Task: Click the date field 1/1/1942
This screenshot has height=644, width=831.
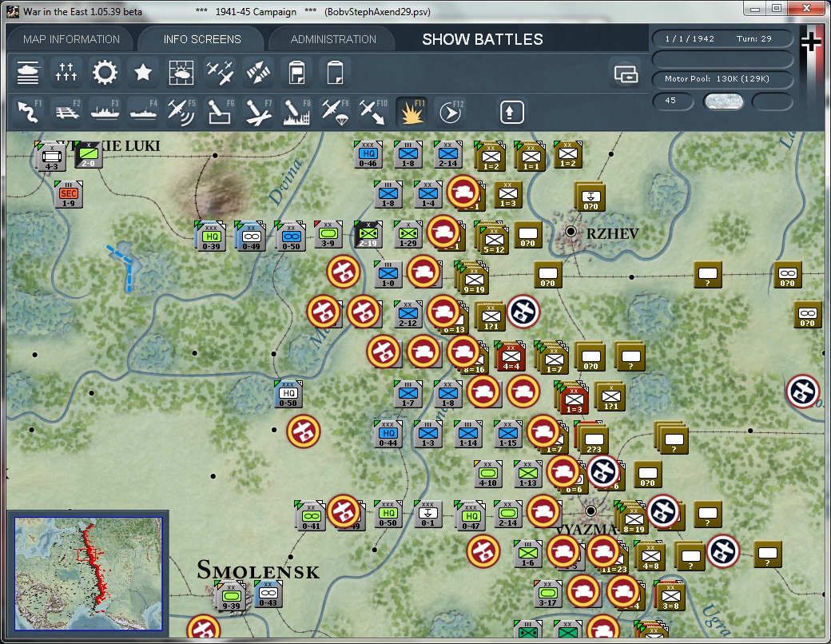Action: [x=690, y=38]
